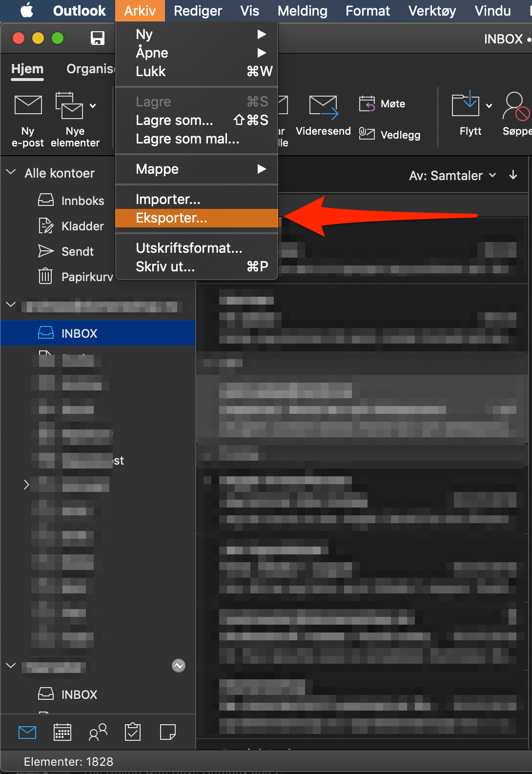This screenshot has height=774, width=532.
Task: Open the Apple menu
Action: click(x=27, y=10)
